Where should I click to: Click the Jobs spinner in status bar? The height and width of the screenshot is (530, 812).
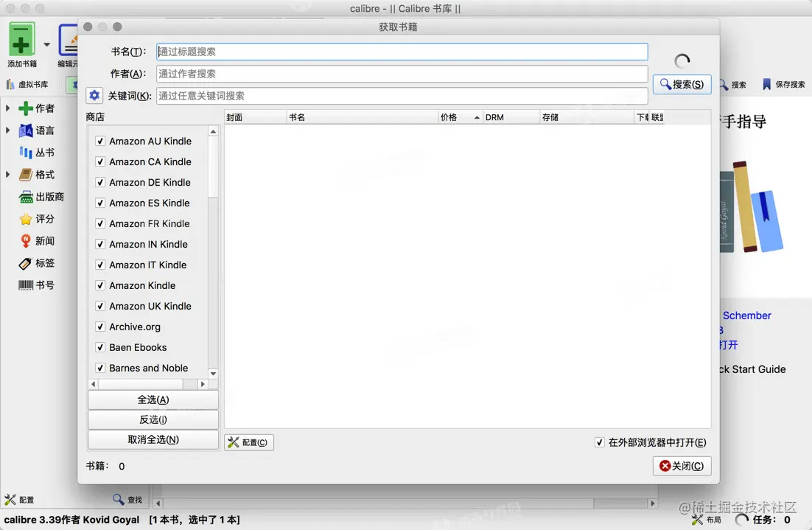(x=742, y=519)
